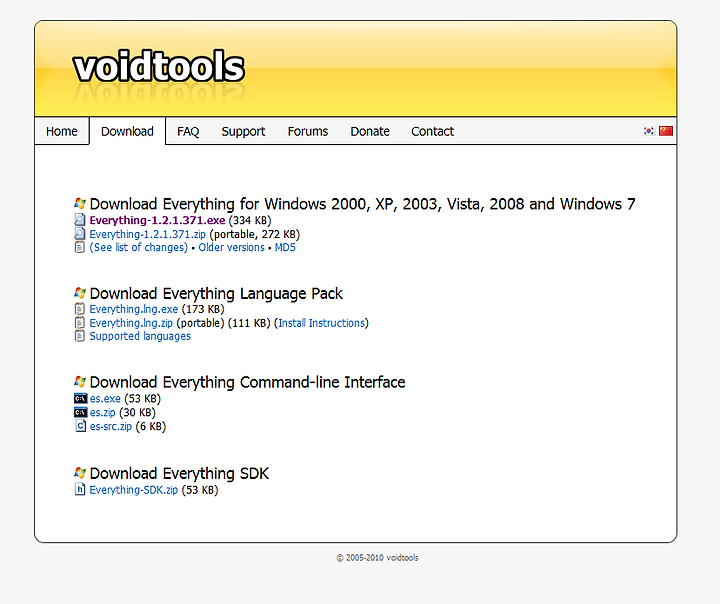The image size is (720, 604).
Task: Click console icon next to es.zip
Action: (x=80, y=412)
